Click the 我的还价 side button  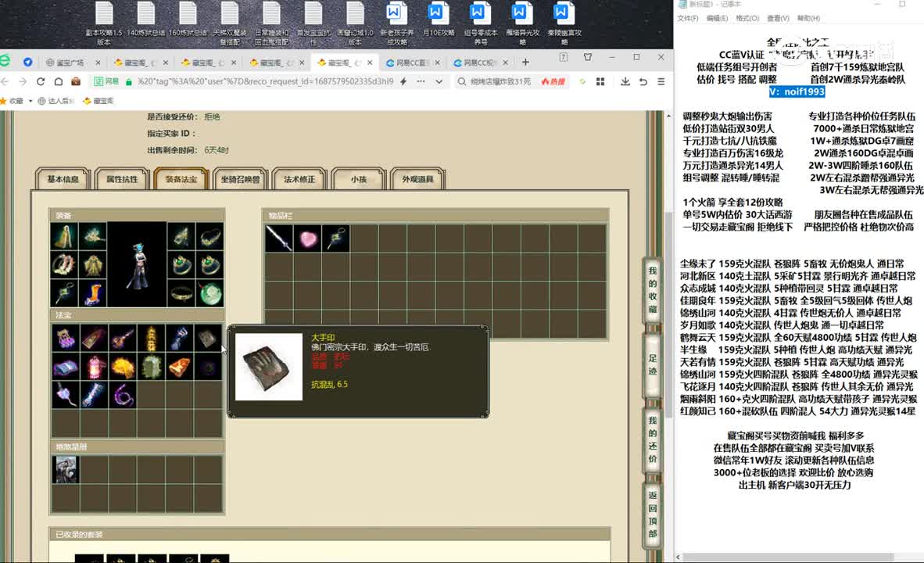tap(652, 439)
